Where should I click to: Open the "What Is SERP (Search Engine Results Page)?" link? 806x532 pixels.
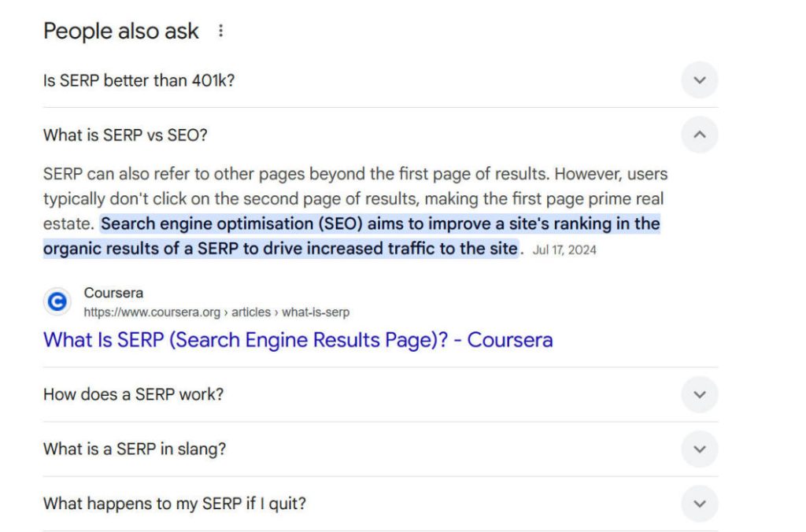(298, 340)
